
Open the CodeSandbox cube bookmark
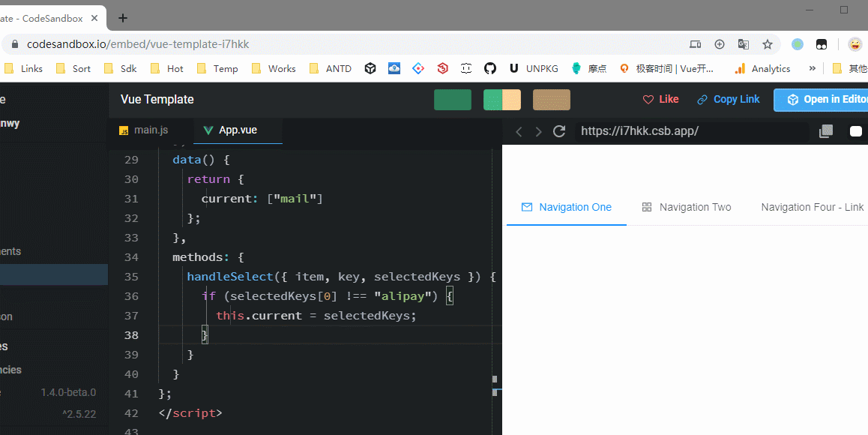[x=370, y=68]
